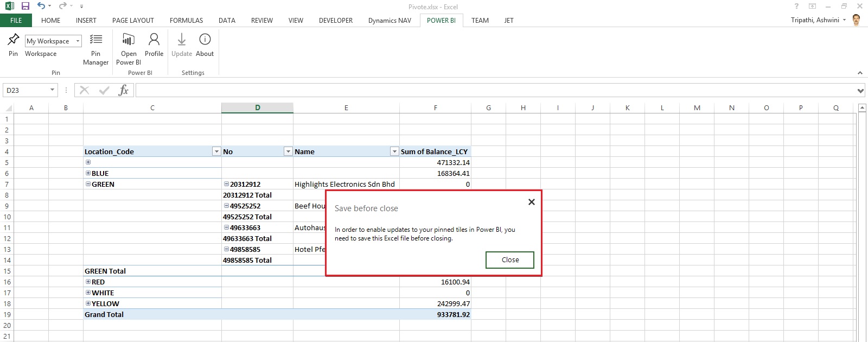Select the 49525252 Total cell

coord(257,217)
